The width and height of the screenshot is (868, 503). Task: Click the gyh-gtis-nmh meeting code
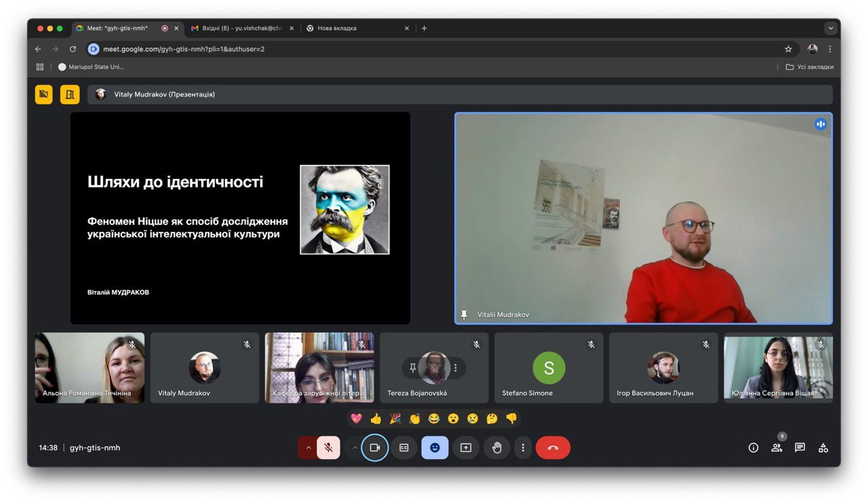click(x=95, y=447)
